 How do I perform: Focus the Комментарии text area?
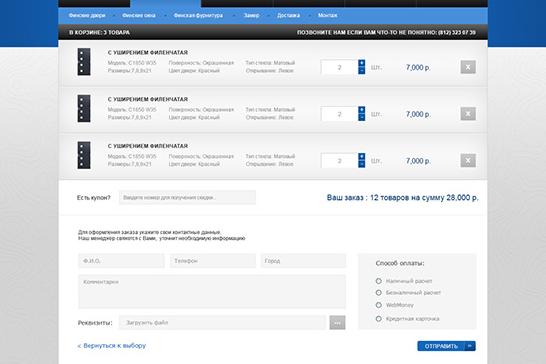pos(212,292)
